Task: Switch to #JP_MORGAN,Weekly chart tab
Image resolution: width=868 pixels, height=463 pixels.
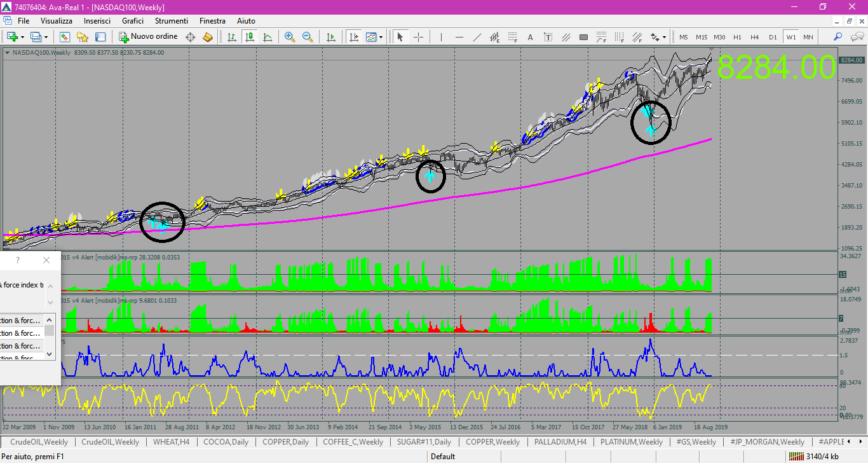Action: click(x=768, y=442)
